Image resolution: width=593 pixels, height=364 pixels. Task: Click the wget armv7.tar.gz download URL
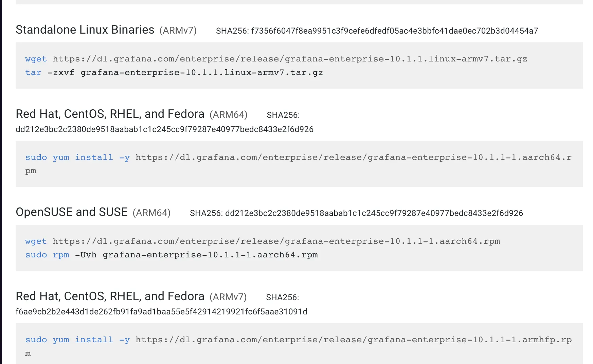click(290, 59)
